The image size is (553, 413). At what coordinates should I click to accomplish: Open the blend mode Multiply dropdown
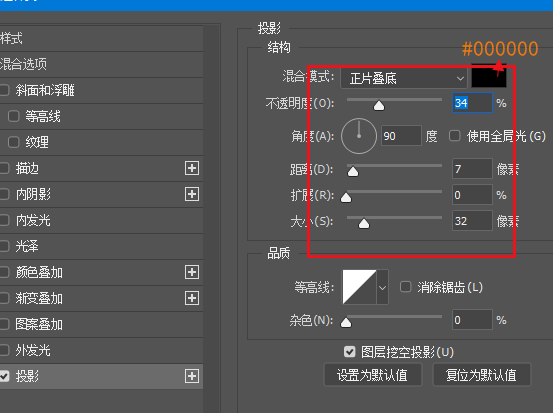click(x=404, y=78)
